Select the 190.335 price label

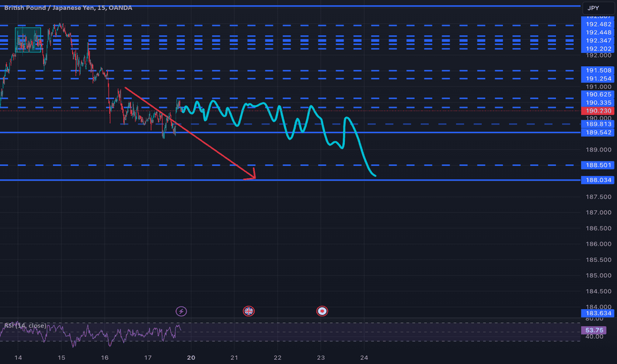point(598,103)
